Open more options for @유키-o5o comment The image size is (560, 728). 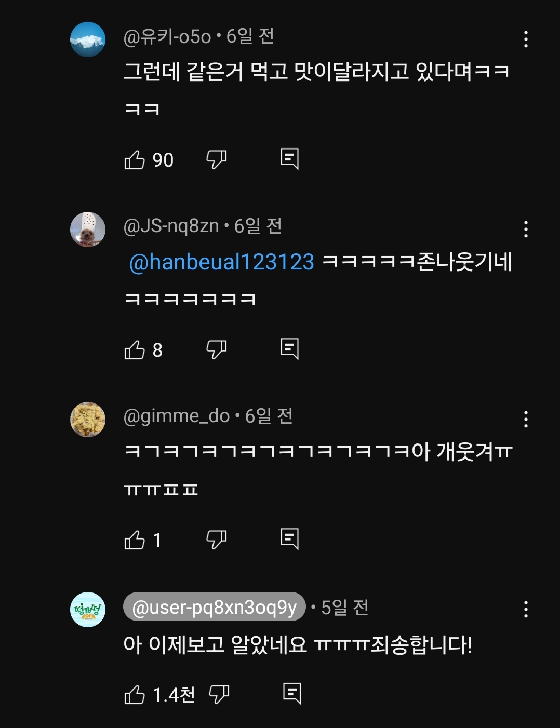click(x=526, y=39)
